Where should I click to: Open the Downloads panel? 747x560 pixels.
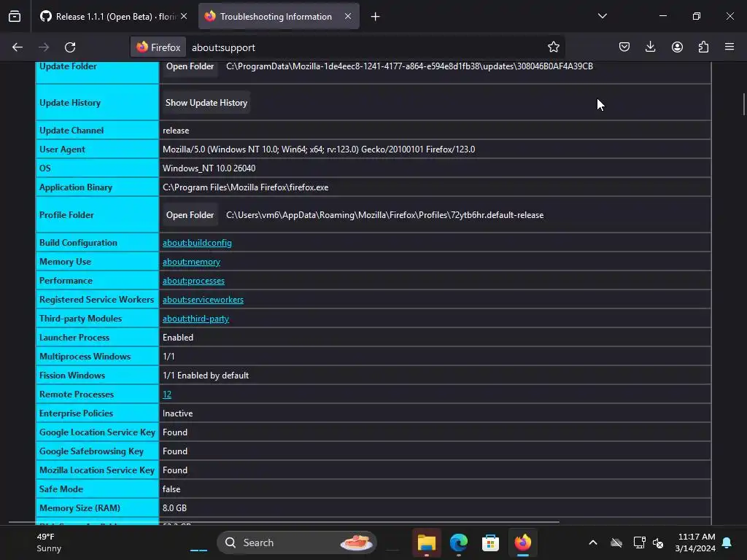[x=650, y=47]
